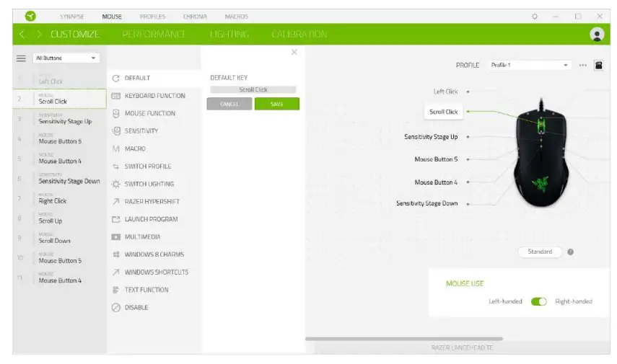Click the Switch Profile arrows icon
The height and width of the screenshot is (364, 617).
click(115, 167)
